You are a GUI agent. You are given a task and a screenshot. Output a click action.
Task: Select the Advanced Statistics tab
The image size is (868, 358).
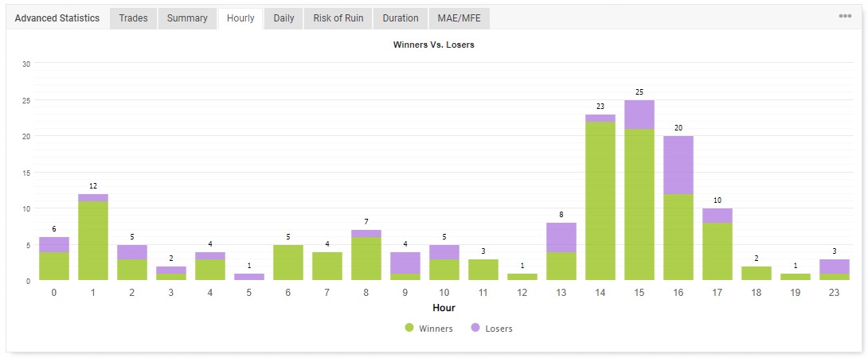(x=57, y=18)
